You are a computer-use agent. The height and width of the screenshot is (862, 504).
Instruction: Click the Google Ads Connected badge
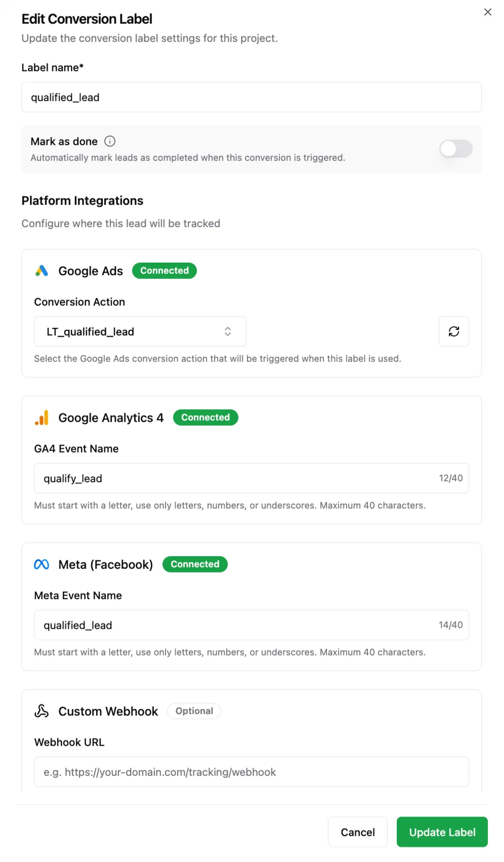[164, 271]
